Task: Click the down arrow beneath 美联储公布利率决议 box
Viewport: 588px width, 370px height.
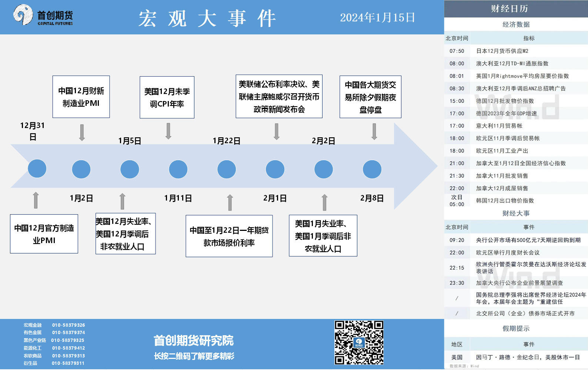Action: click(276, 131)
